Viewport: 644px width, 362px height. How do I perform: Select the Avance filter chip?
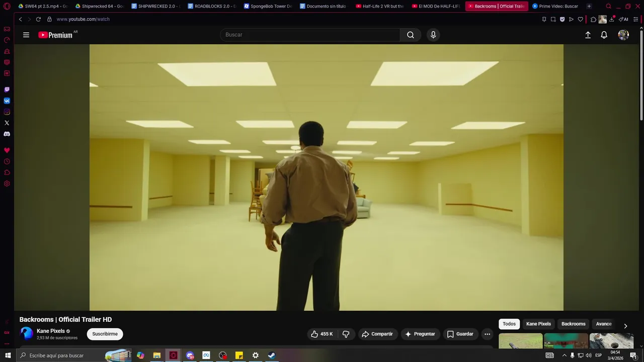point(604,324)
